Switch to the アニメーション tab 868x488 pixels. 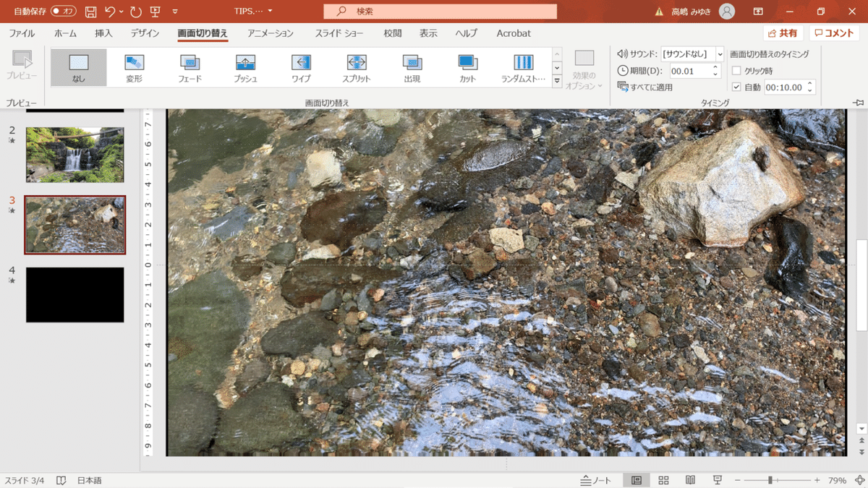pyautogui.click(x=271, y=33)
